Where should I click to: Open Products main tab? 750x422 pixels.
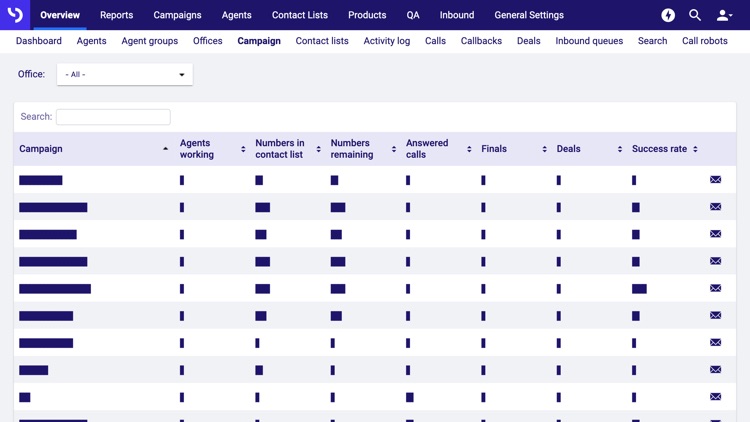[x=367, y=15]
